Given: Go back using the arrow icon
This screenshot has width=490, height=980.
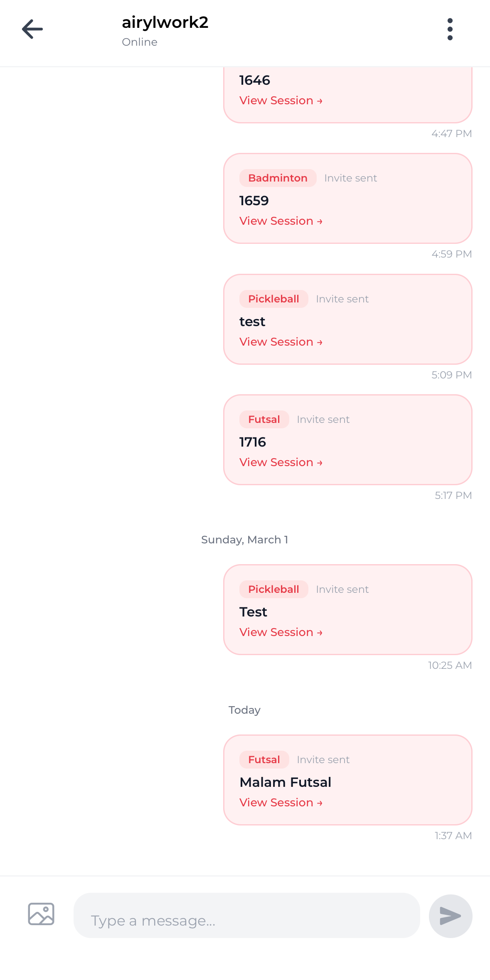Looking at the screenshot, I should (x=32, y=29).
